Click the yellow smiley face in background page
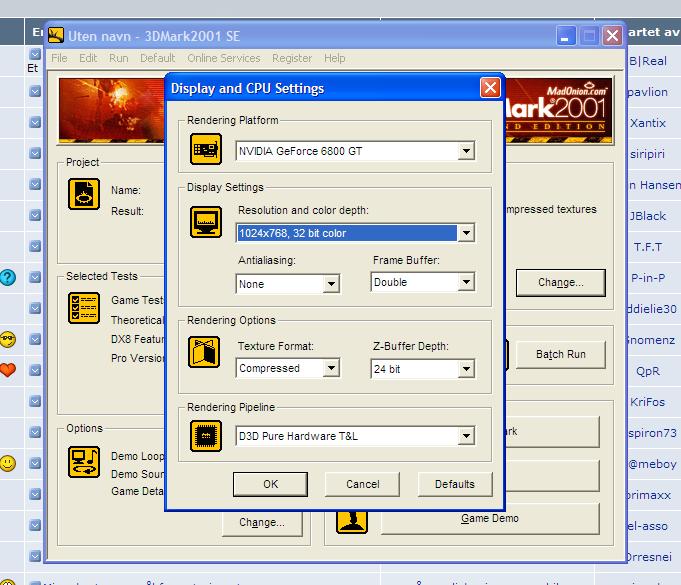681x585 pixels. tap(8, 463)
